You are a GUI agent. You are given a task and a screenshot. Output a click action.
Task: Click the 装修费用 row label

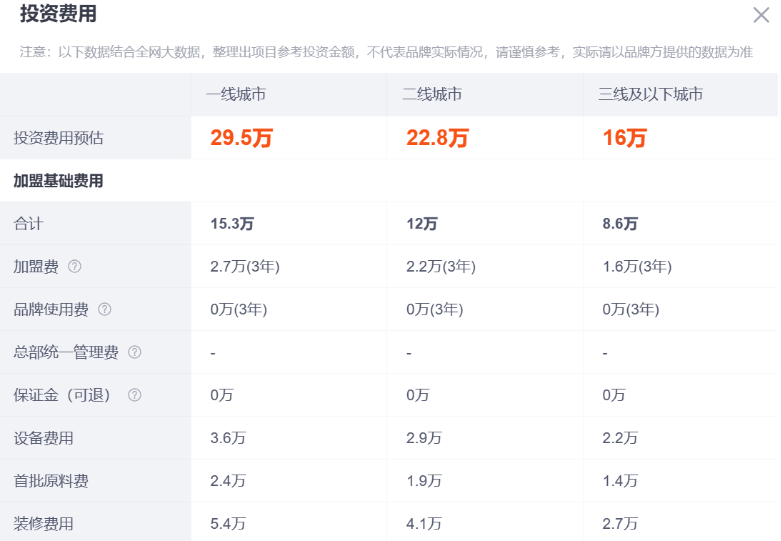(x=43, y=524)
